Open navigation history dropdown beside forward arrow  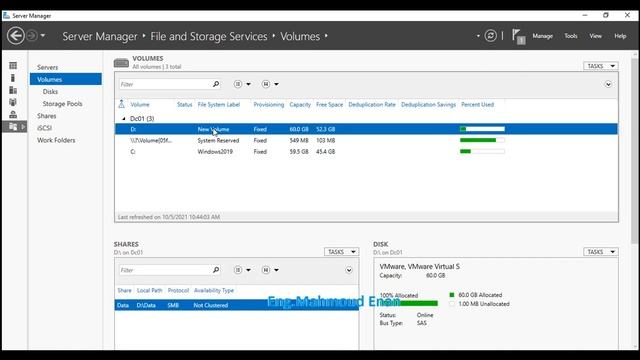click(42, 36)
